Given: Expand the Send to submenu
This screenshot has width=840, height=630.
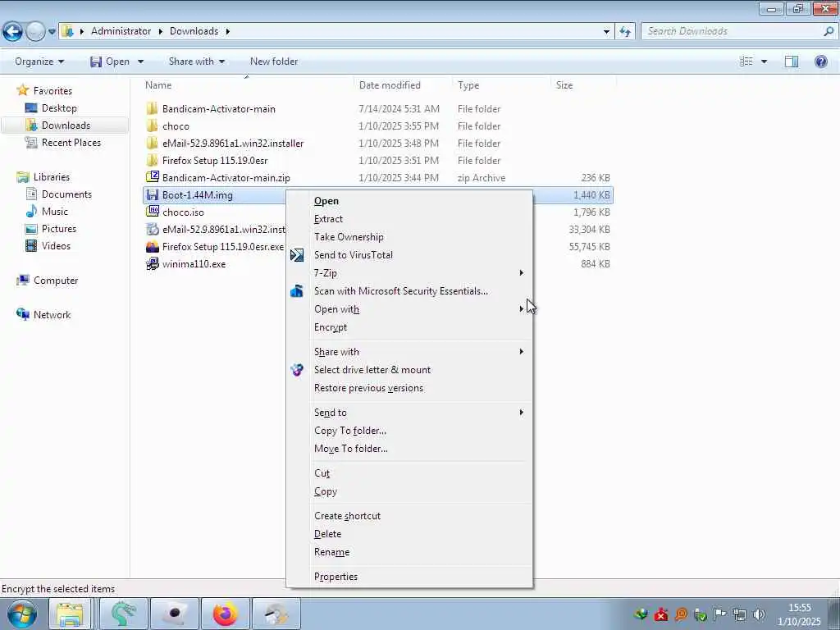Looking at the screenshot, I should click(x=409, y=413).
